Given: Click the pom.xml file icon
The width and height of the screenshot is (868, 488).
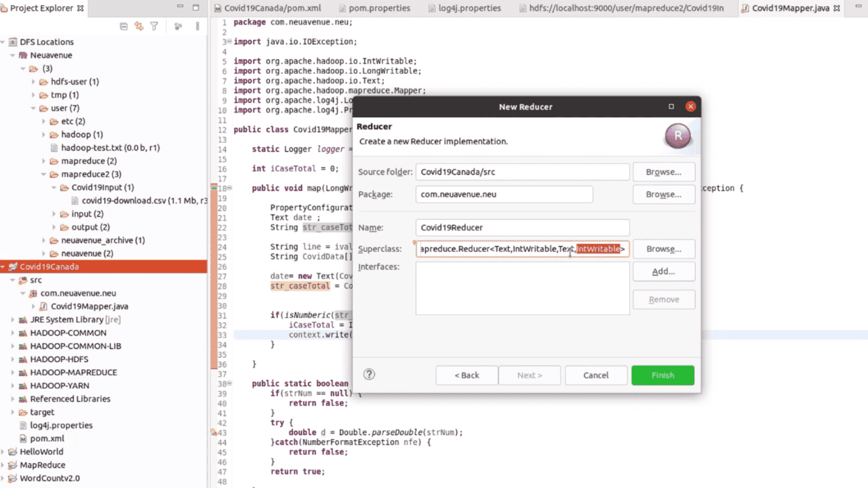Looking at the screenshot, I should coord(23,439).
